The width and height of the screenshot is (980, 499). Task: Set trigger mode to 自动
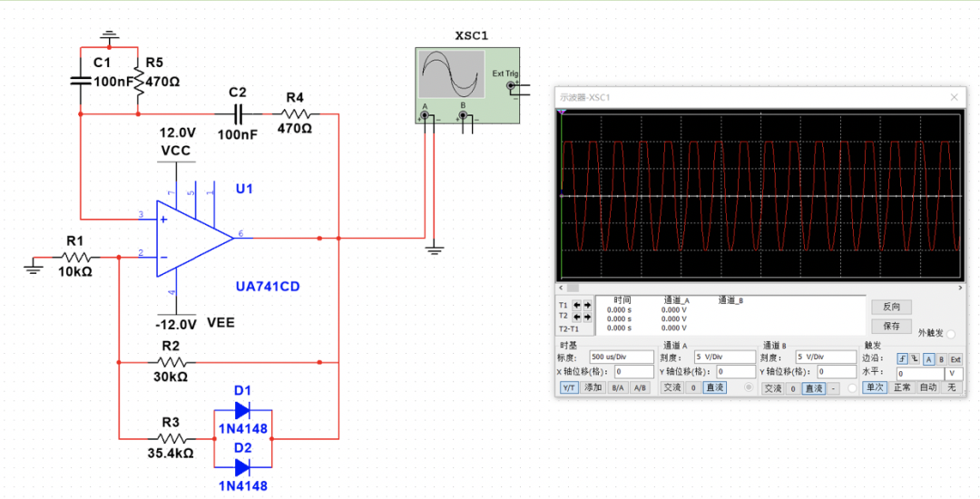point(927,387)
